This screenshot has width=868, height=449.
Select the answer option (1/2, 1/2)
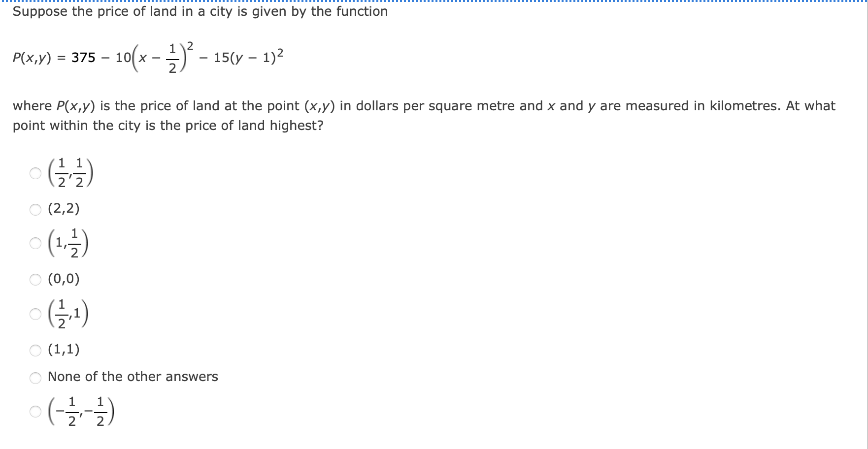(x=35, y=174)
